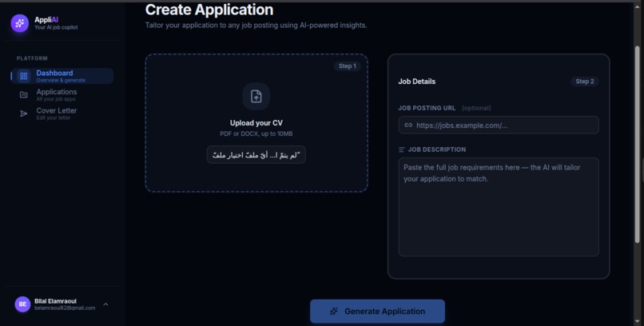Click the upload file icon above Upload your CV
Viewport: 644px width, 326px height.
(x=256, y=97)
